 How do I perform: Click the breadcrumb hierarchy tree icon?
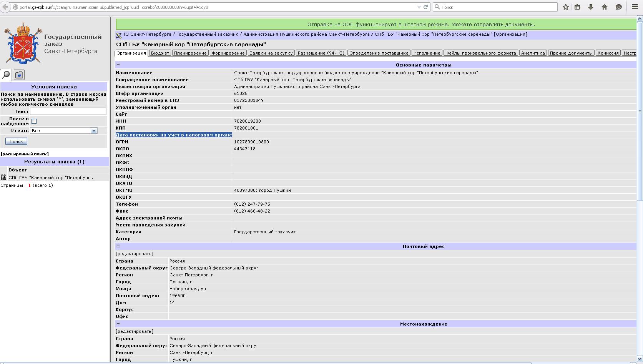pos(118,35)
